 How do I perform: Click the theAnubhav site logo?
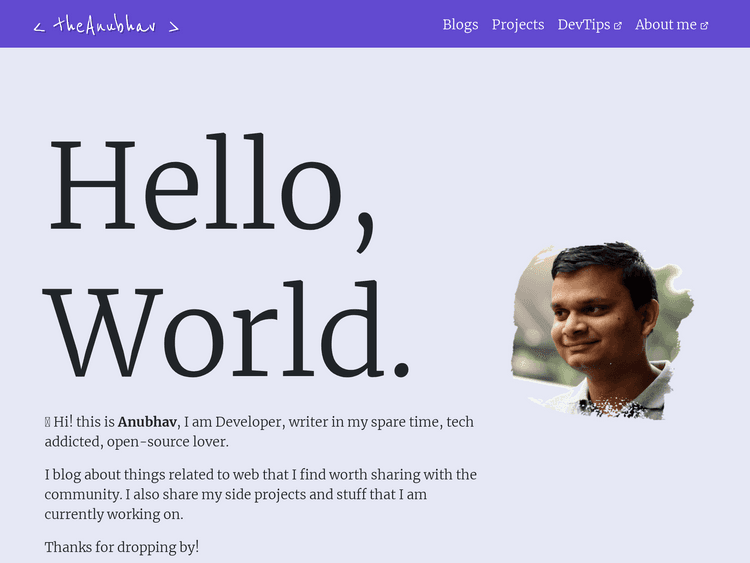[x=106, y=25]
